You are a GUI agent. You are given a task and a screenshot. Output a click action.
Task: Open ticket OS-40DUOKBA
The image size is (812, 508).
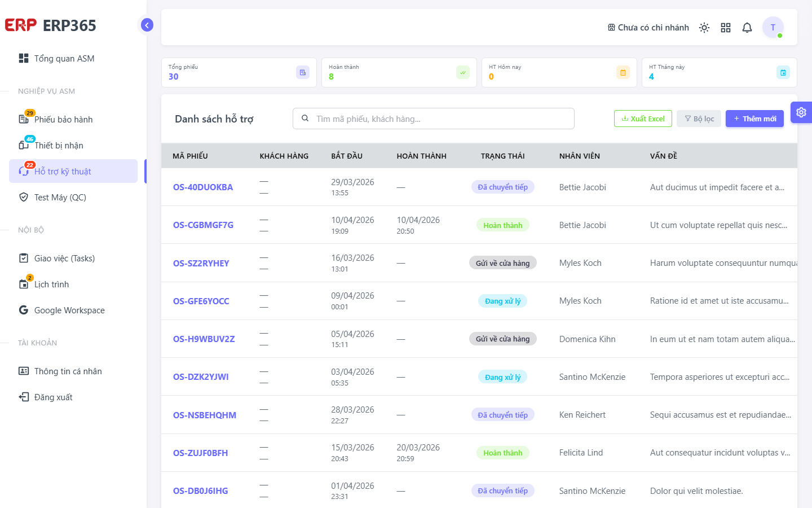click(203, 187)
